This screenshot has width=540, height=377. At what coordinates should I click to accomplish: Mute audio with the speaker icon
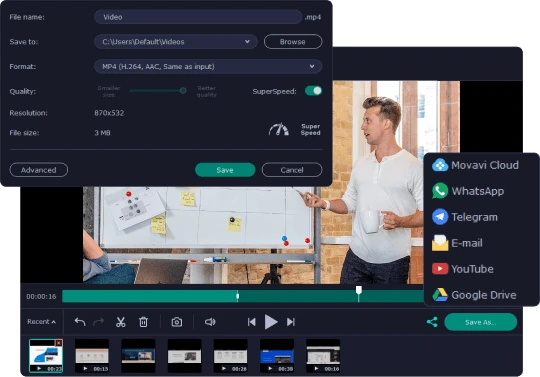210,322
